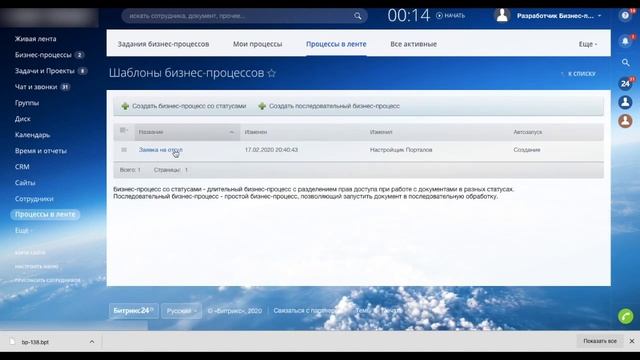Viewport: 640px width, 360px height.
Task: Open Бизнес-процессы in the left menu
Action: (43, 55)
